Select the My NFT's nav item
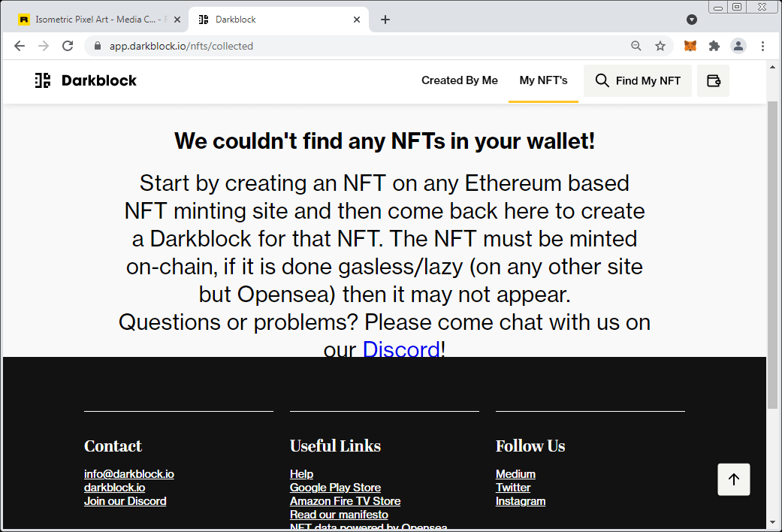 tap(543, 80)
